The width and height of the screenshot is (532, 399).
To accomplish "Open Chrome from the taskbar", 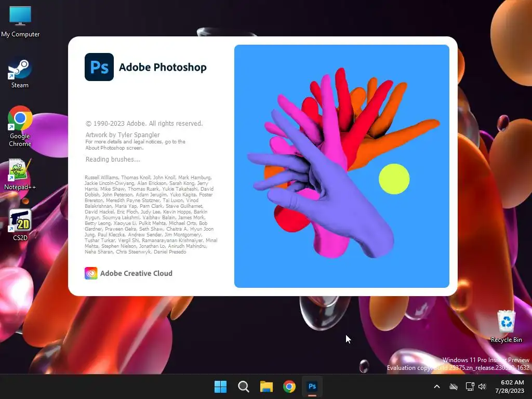I will (x=289, y=387).
